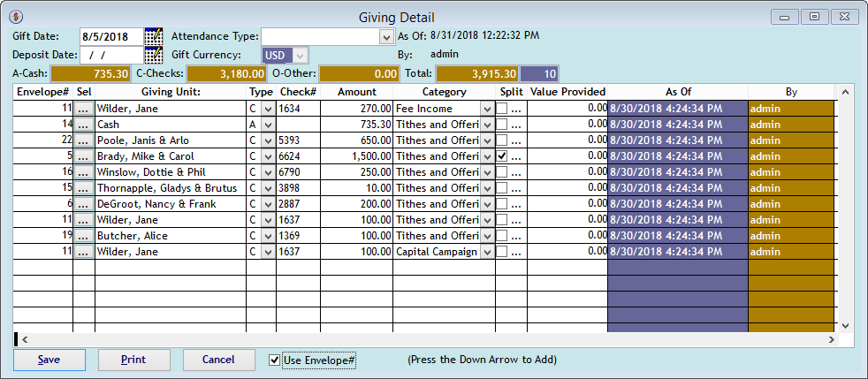Image resolution: width=868 pixels, height=379 pixels.
Task: Open Type dropdown for Brady, Mike & Carol
Action: (x=268, y=156)
